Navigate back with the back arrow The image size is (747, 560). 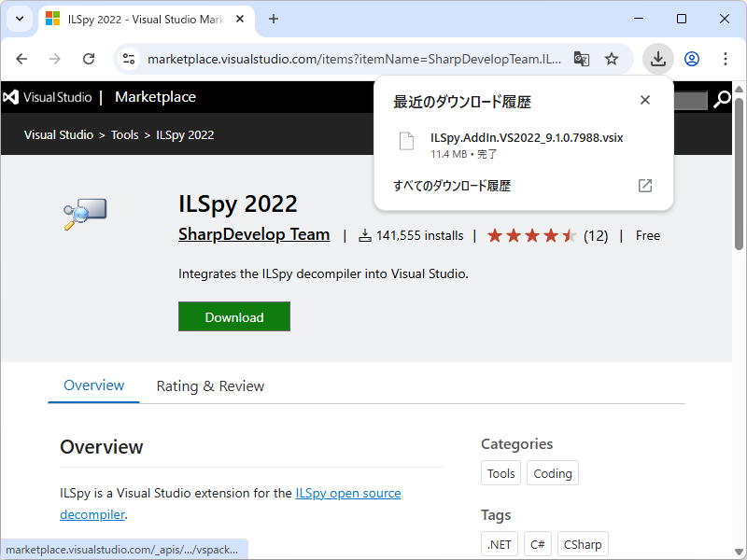(x=21, y=58)
